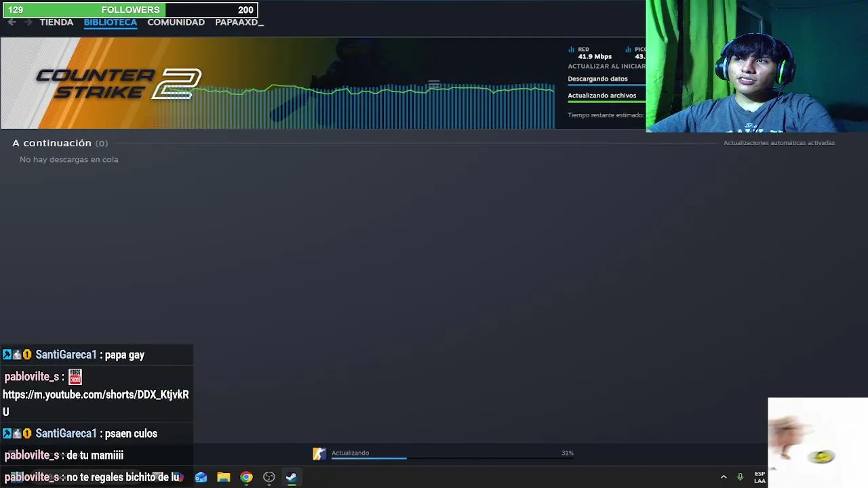The height and width of the screenshot is (488, 868).
Task: Open the OBS Studio taskbar icon
Action: click(x=269, y=477)
